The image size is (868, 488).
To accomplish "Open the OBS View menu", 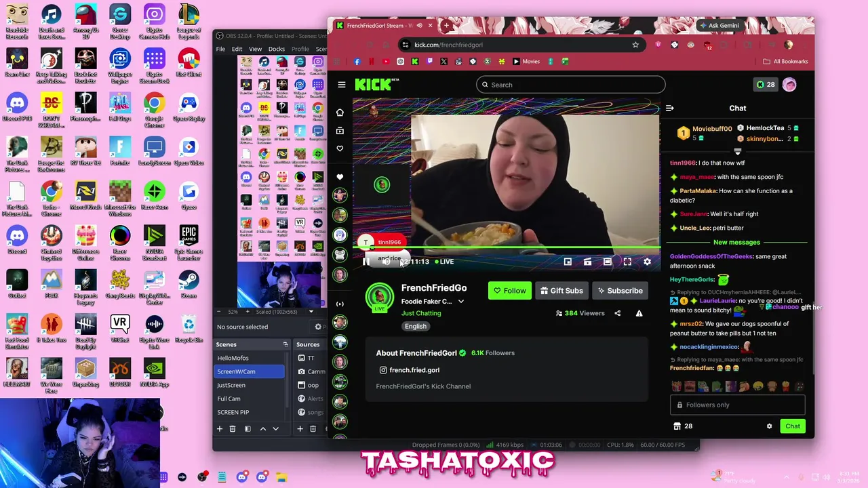I will click(255, 49).
